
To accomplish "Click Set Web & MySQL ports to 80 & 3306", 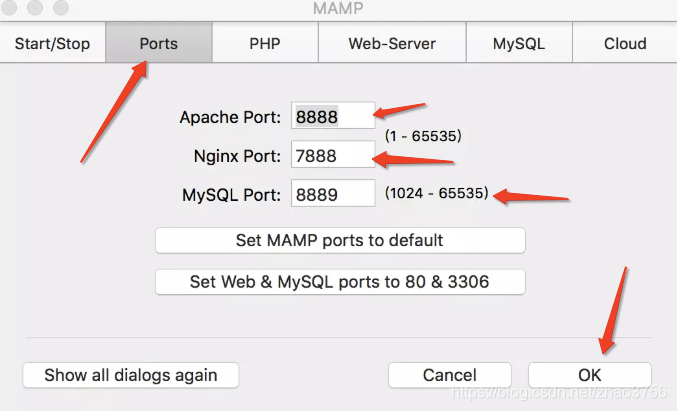I will (x=340, y=282).
